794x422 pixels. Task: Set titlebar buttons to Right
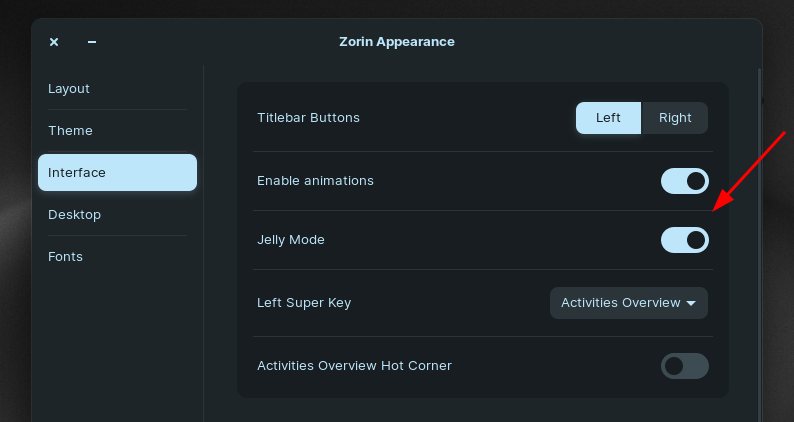(675, 118)
